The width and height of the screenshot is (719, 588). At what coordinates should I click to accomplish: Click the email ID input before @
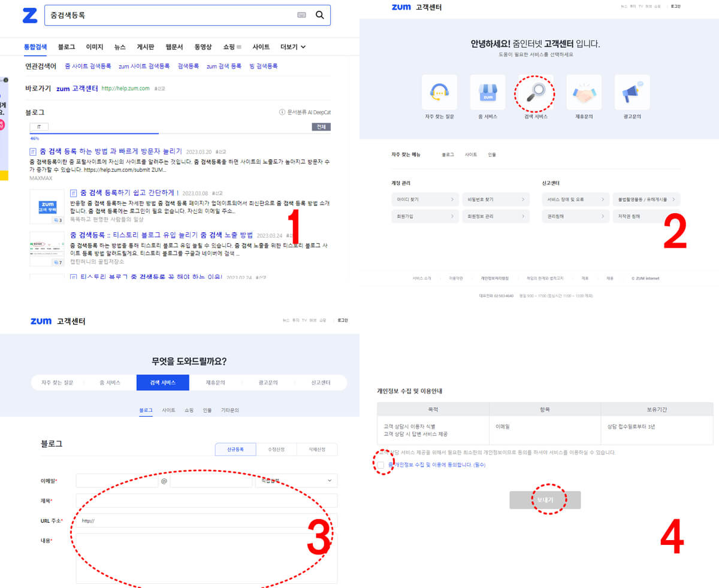tap(117, 481)
